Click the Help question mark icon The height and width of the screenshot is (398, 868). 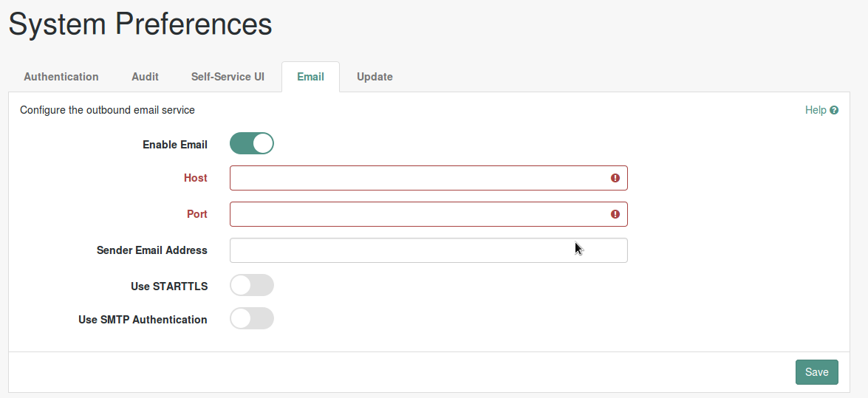(834, 110)
